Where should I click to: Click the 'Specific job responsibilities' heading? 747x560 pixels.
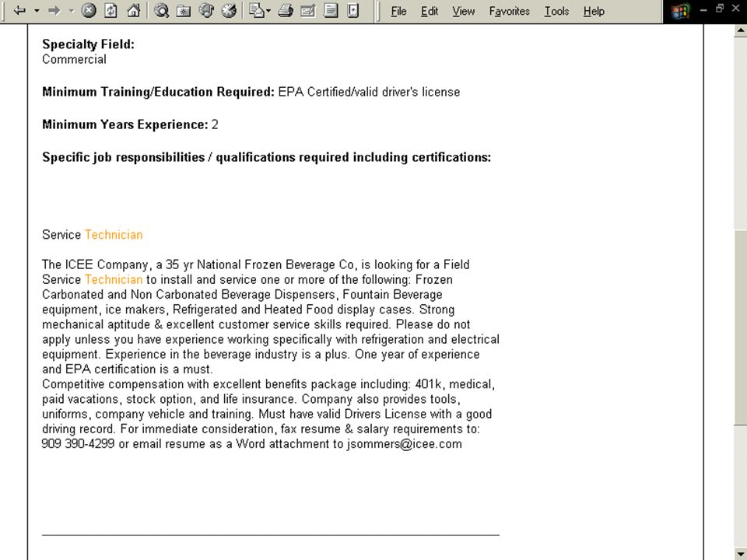pyautogui.click(x=266, y=158)
